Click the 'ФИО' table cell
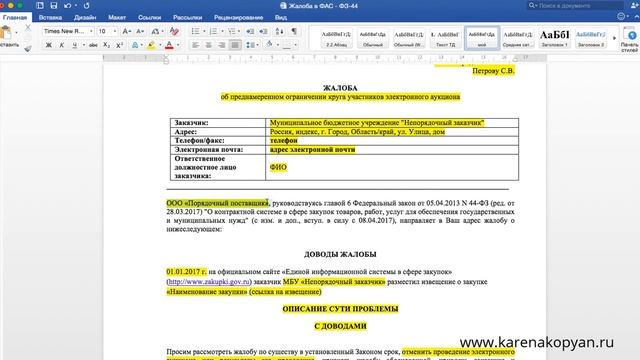 pyautogui.click(x=392, y=167)
